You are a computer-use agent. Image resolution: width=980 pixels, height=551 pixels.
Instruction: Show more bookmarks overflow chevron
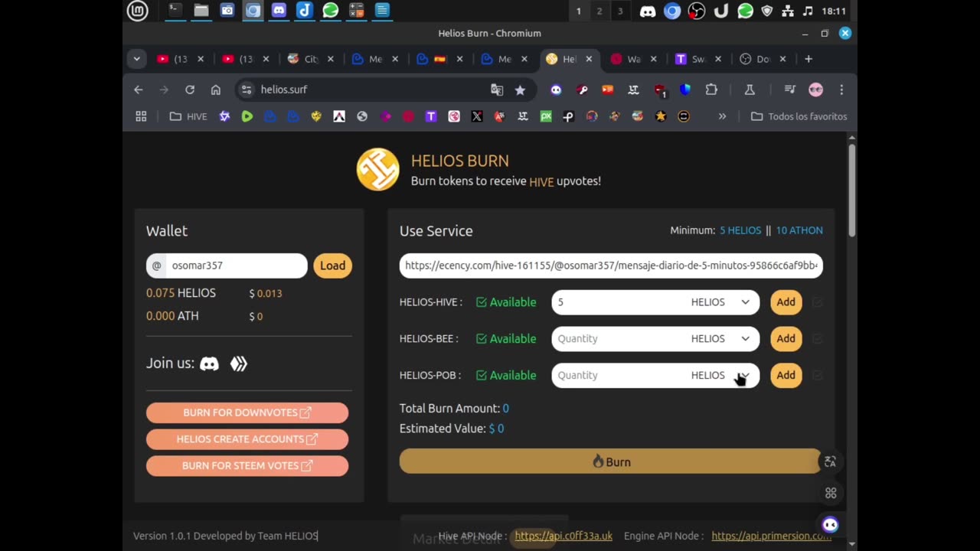pyautogui.click(x=722, y=116)
